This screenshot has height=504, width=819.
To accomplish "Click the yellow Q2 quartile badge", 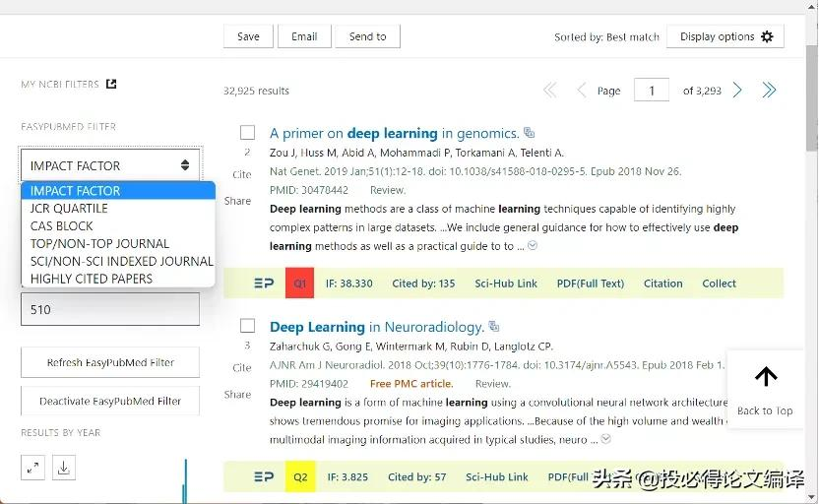I will click(300, 476).
